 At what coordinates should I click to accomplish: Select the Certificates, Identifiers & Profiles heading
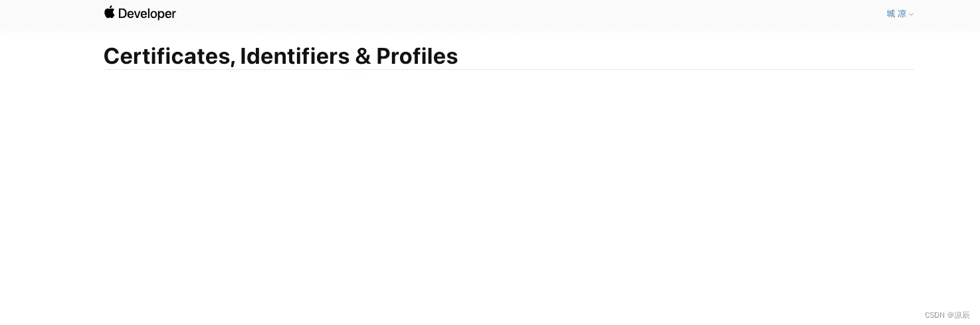pos(281,56)
